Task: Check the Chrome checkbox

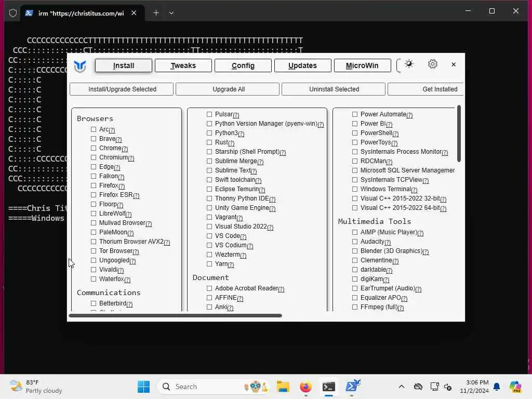Action: (94, 148)
